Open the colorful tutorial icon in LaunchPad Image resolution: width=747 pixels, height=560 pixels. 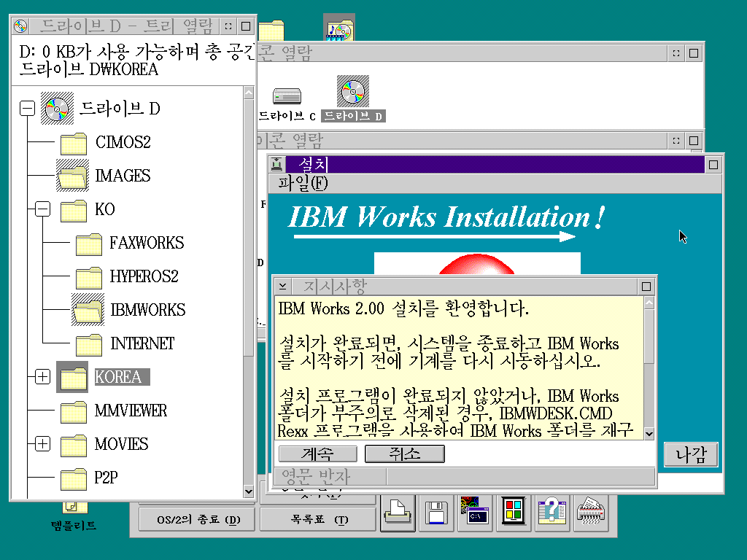click(513, 513)
